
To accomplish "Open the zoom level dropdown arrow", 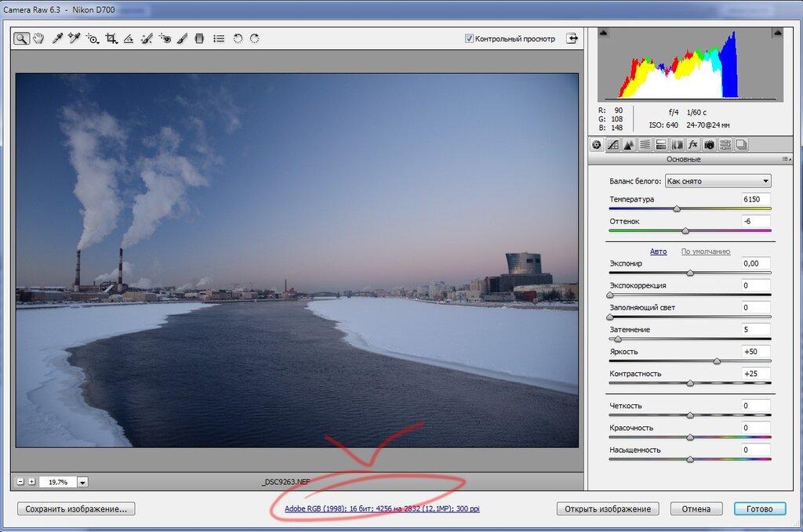I will pos(83,482).
